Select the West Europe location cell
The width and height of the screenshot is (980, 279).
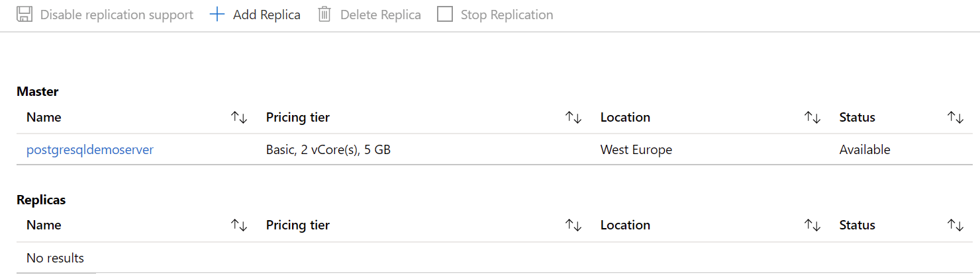[636, 150]
